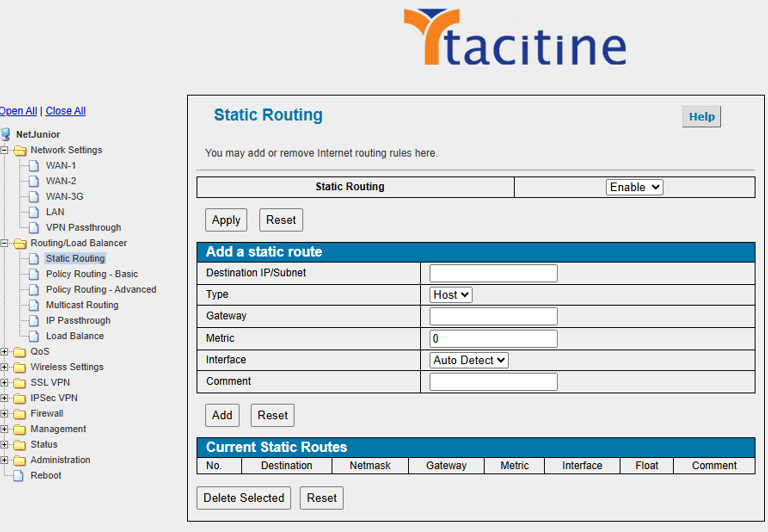The image size is (768, 532).
Task: Click the Load Balance page icon
Action: click(x=34, y=336)
